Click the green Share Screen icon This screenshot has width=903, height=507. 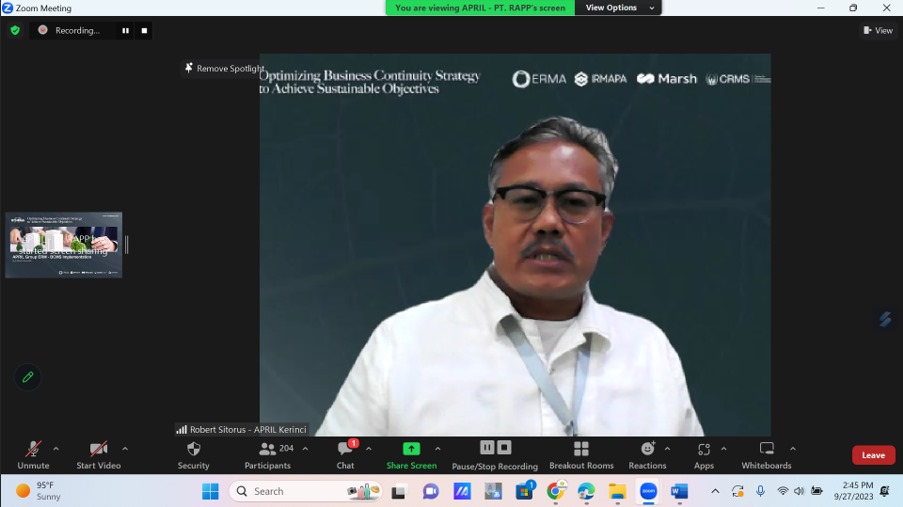[411, 449]
